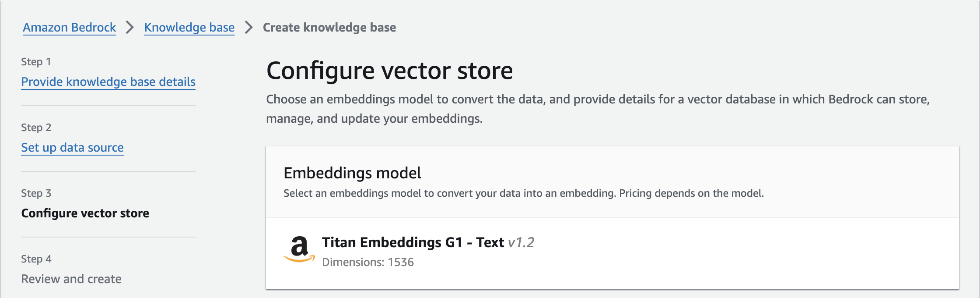This screenshot has height=298, width=980.
Task: Select the Titan Embeddings G1 - Text model
Action: (x=413, y=242)
